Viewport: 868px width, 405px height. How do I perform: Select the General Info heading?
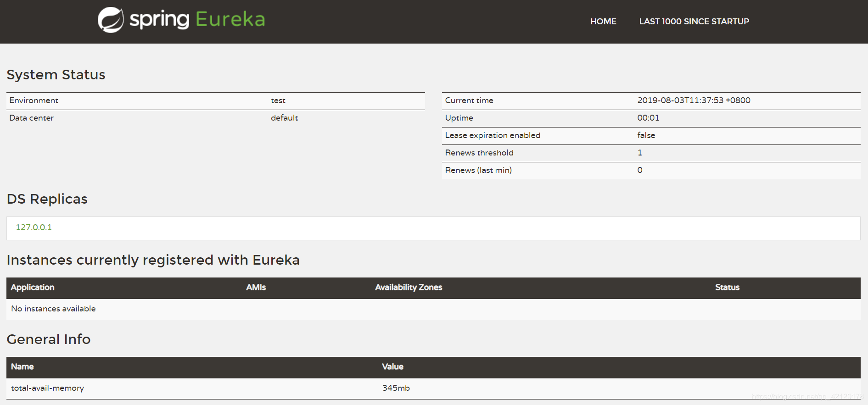click(49, 339)
